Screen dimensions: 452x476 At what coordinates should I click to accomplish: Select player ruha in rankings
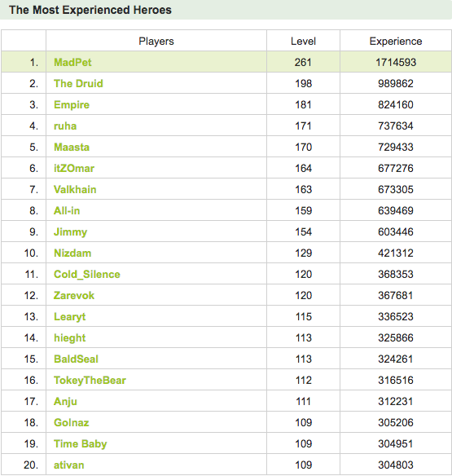pyautogui.click(x=65, y=126)
